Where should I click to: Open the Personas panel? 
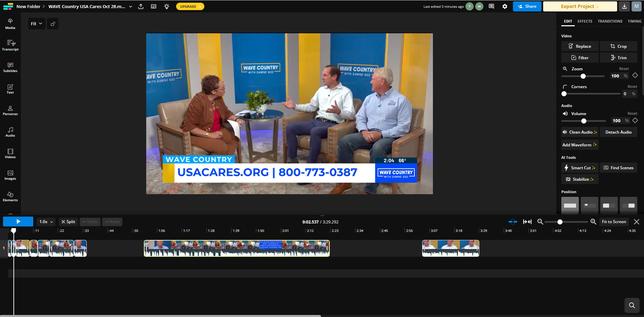(10, 110)
